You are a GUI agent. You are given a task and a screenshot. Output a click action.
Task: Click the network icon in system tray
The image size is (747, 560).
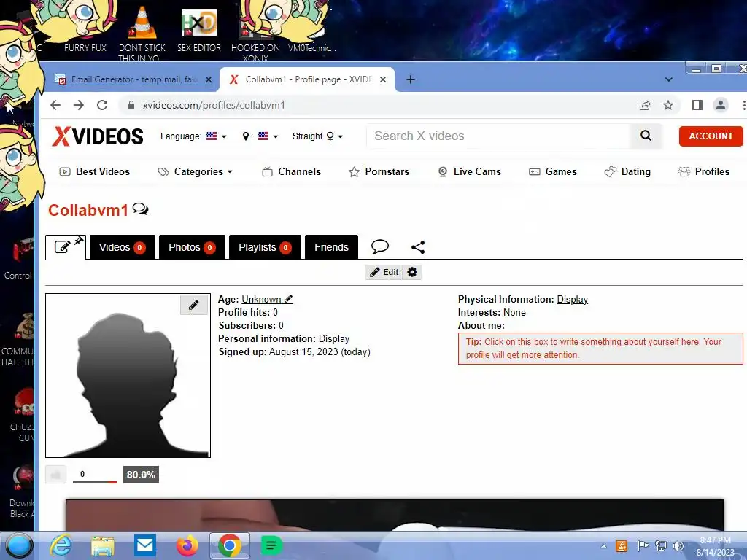click(661, 546)
